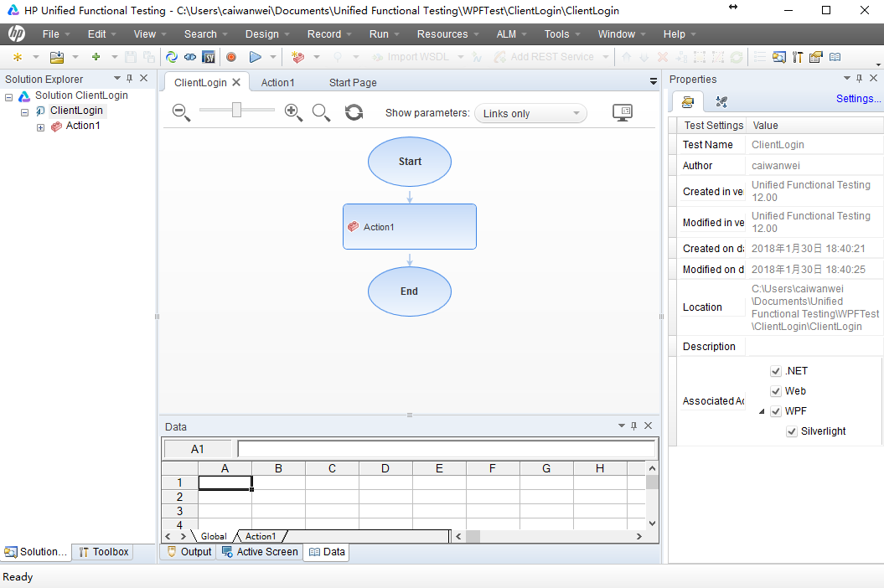Collapse the WPF add-in tree triangle
The height and width of the screenshot is (588, 884).
pyautogui.click(x=762, y=411)
